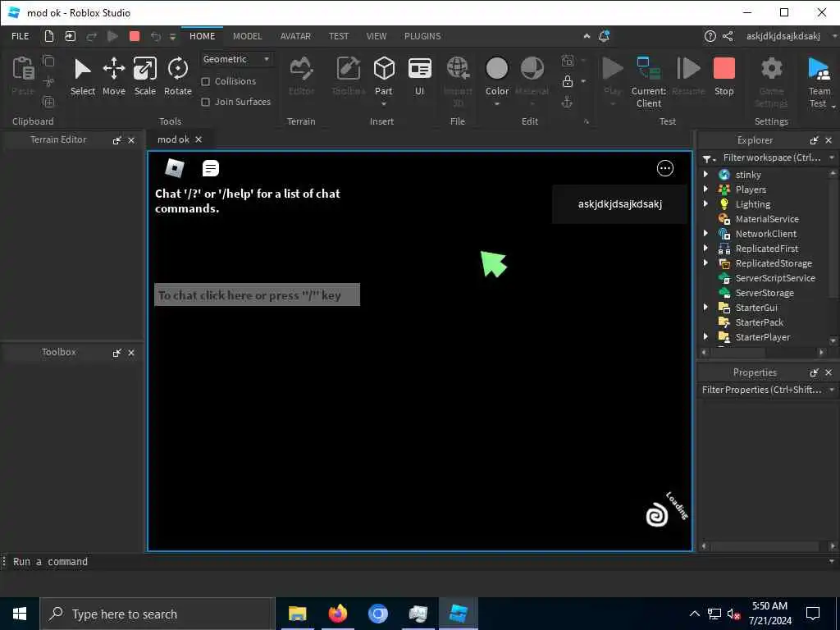The height and width of the screenshot is (630, 840).
Task: Close the Explorer panel
Action: pyautogui.click(x=829, y=140)
